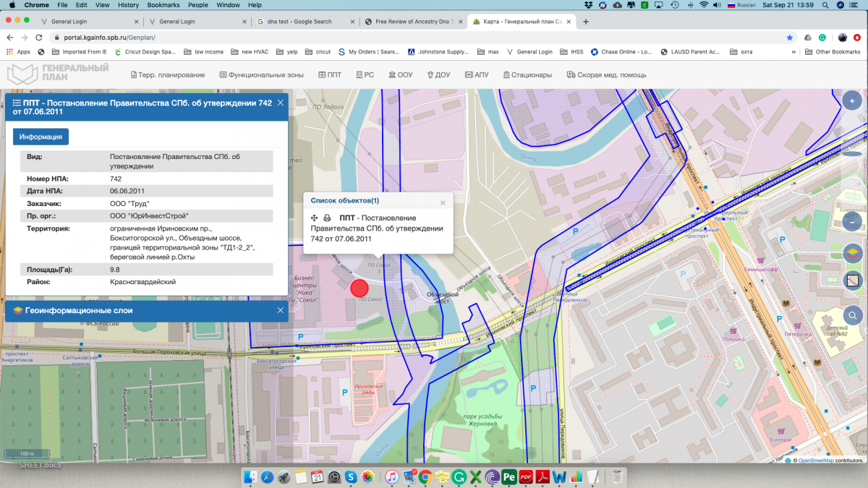The height and width of the screenshot is (488, 868).
Task: Reload the page
Action: pos(41,38)
